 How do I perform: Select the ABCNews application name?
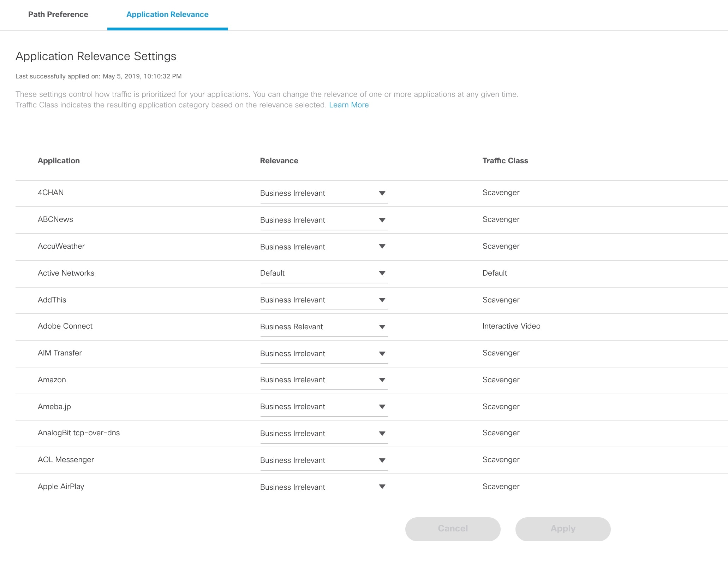coord(55,219)
